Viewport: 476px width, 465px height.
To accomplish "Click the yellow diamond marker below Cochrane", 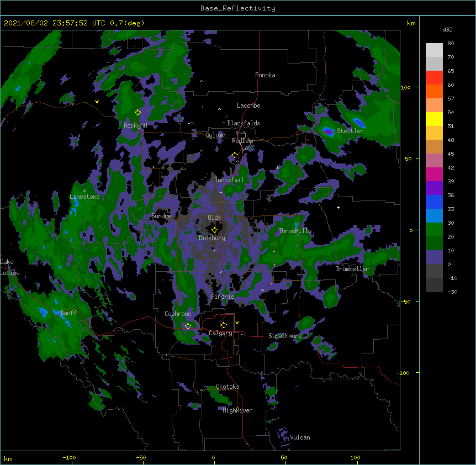I will 188,326.
